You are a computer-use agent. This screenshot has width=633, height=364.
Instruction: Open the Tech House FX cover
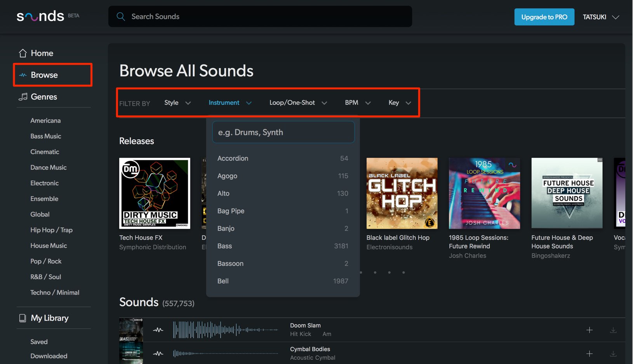pyautogui.click(x=155, y=193)
